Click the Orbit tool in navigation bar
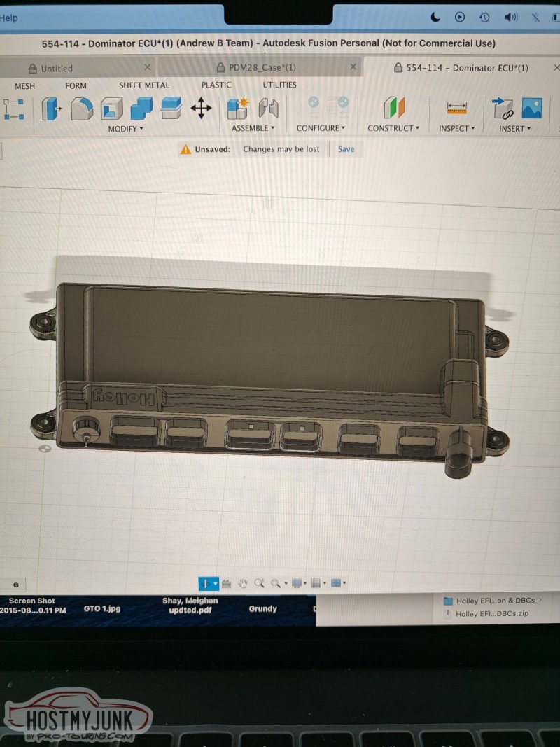Image resolution: width=560 pixels, height=747 pixels. (205, 583)
